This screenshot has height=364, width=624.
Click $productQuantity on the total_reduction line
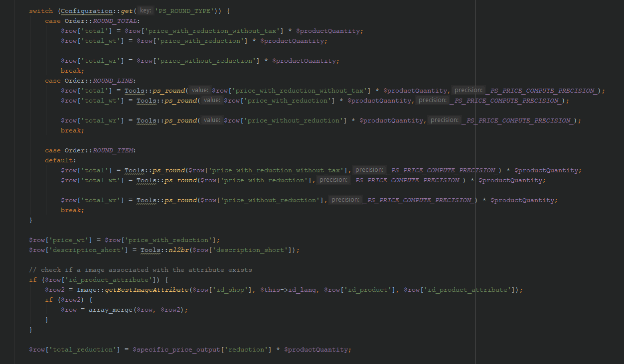316,350
